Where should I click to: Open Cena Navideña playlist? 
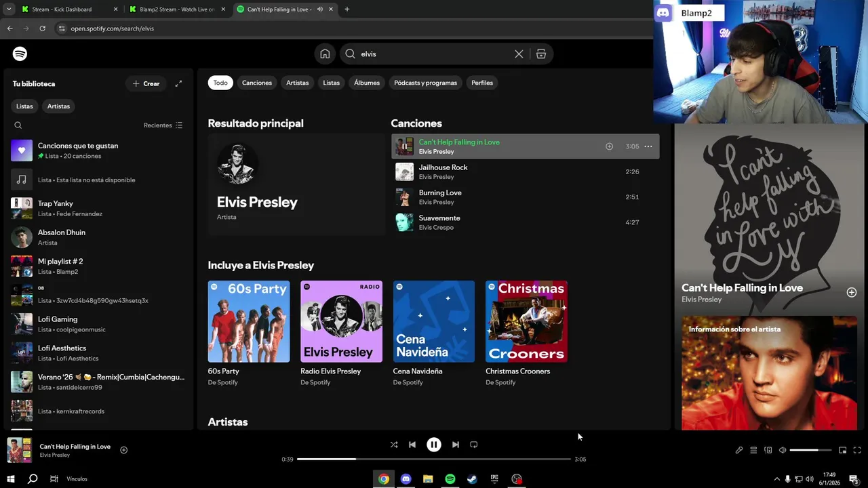tap(434, 321)
